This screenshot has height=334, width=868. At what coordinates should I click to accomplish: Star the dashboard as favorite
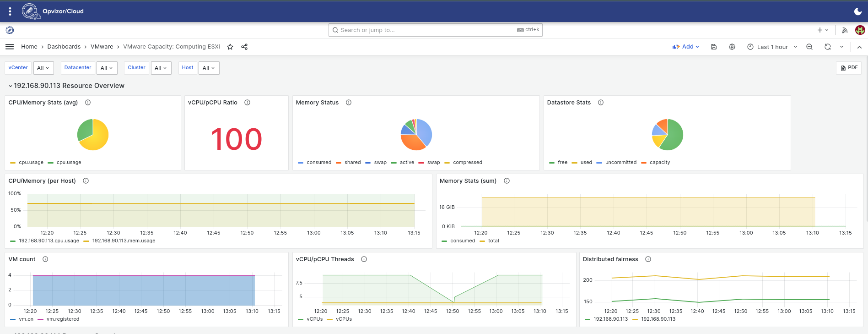[x=230, y=47]
